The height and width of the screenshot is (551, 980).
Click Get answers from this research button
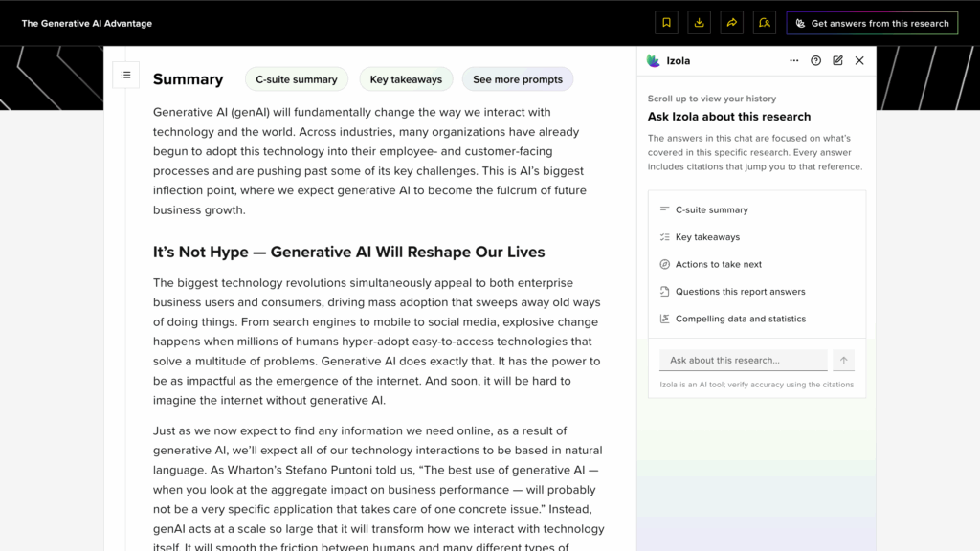click(872, 23)
